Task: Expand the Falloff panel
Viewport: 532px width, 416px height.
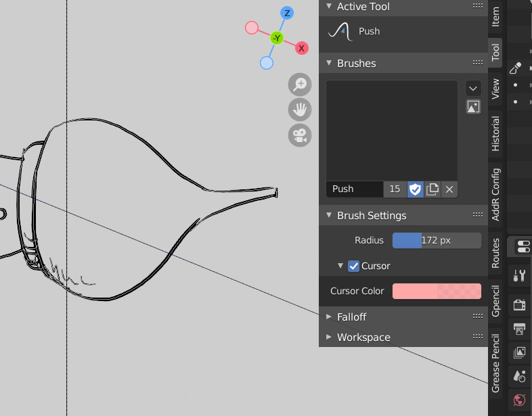Action: pos(329,317)
